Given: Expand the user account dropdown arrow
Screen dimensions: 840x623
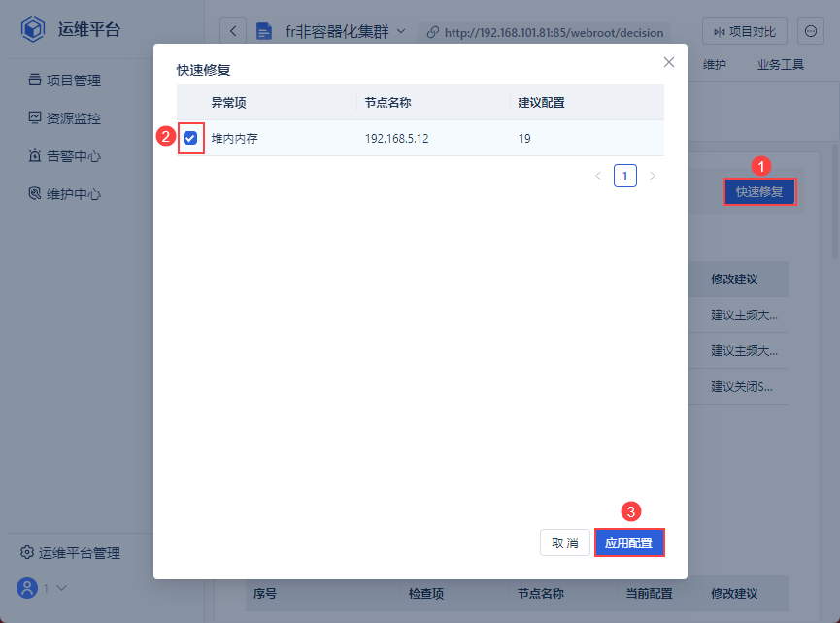Looking at the screenshot, I should pyautogui.click(x=61, y=588).
